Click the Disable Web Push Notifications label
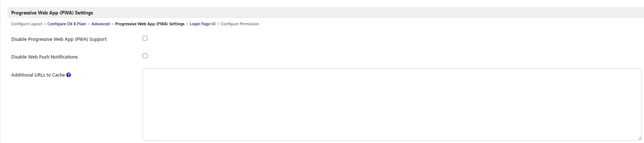This screenshot has height=143, width=644. click(44, 57)
